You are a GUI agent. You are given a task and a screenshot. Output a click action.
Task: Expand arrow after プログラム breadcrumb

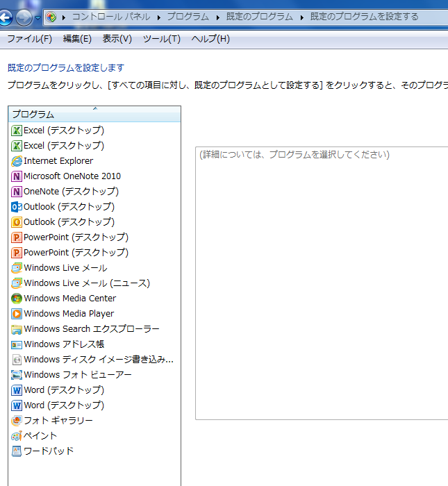pos(217,17)
